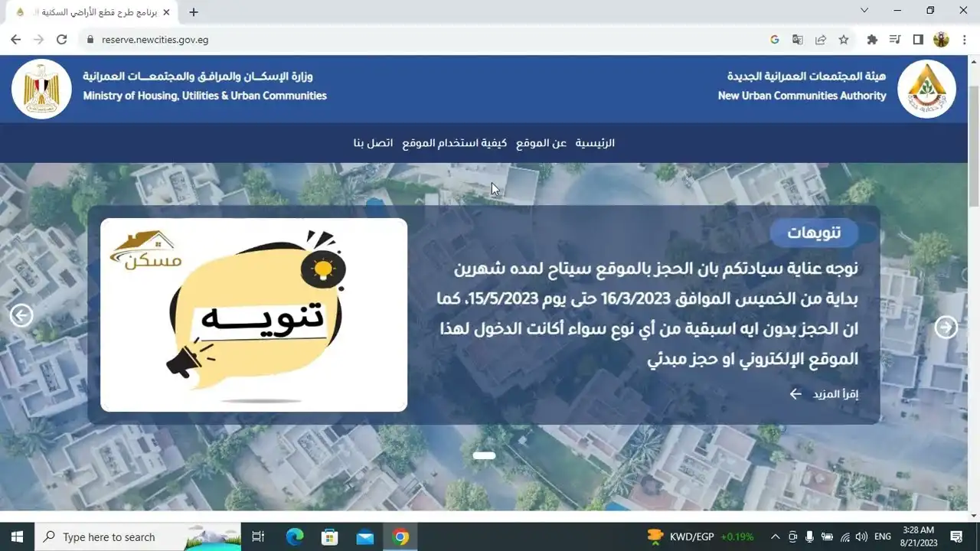The width and height of the screenshot is (980, 551).
Task: Click the Egyptian eagle ministry emblem
Action: click(42, 89)
